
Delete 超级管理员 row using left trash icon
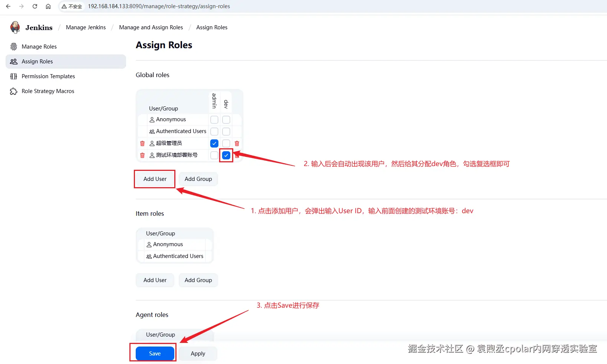142,143
